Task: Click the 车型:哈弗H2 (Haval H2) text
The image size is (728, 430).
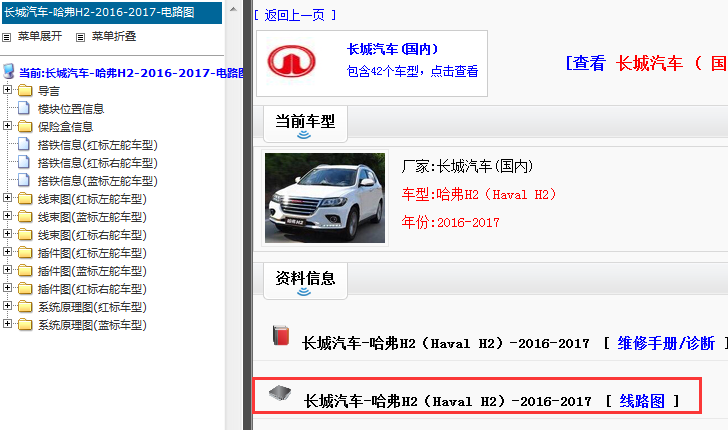Action: point(479,194)
